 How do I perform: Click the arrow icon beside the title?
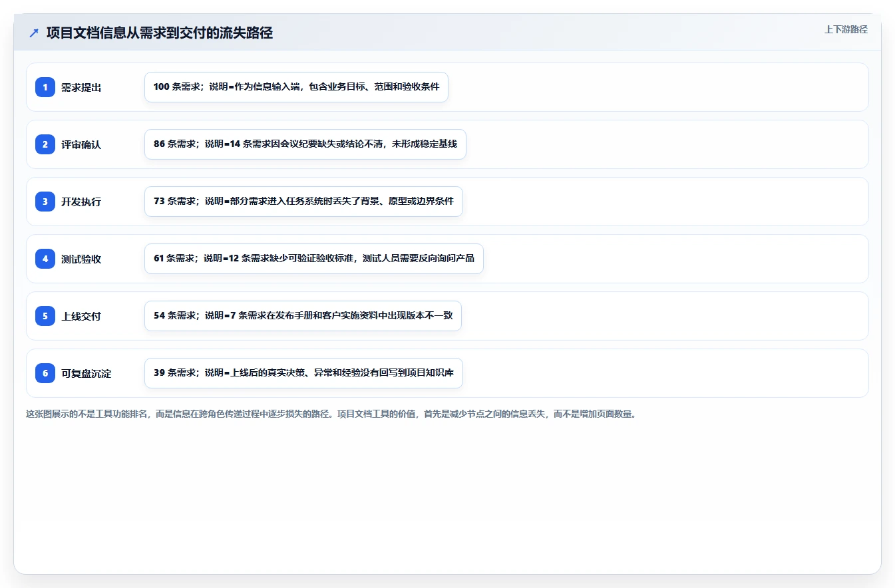point(34,33)
